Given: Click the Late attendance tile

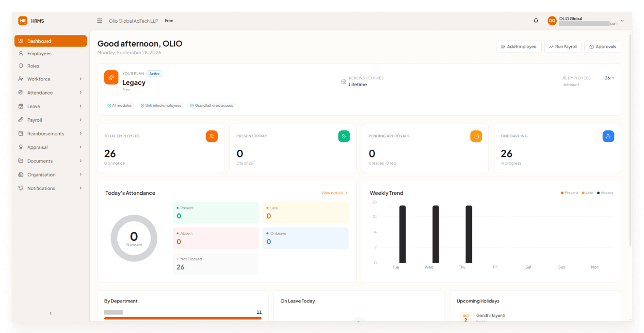Looking at the screenshot, I should pos(306,213).
